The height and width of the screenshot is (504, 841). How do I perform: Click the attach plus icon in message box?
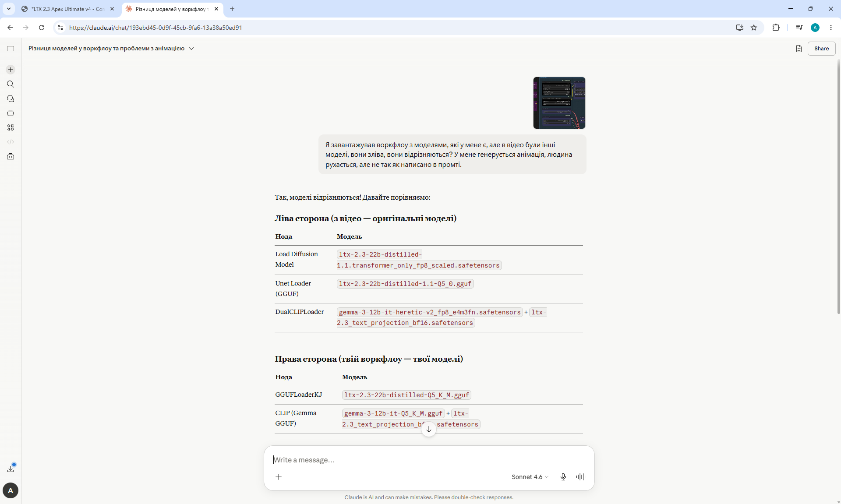[x=279, y=477]
